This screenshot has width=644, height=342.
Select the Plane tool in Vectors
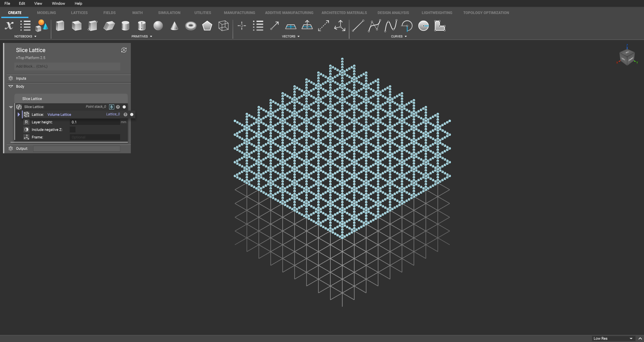[291, 26]
